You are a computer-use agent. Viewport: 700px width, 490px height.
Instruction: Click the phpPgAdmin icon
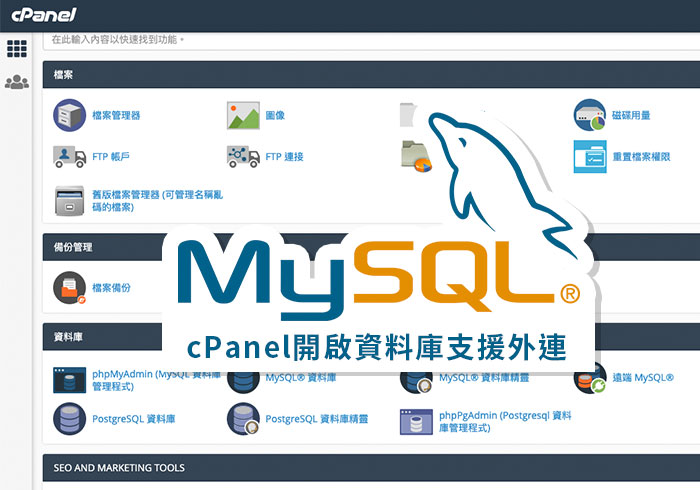[416, 422]
